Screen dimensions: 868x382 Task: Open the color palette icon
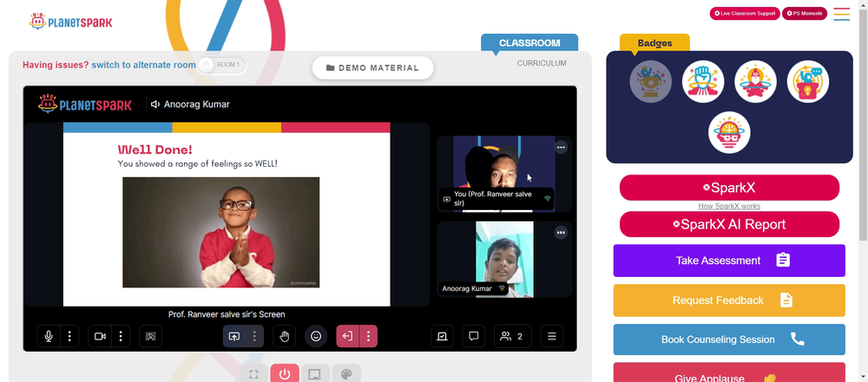pyautogui.click(x=346, y=373)
